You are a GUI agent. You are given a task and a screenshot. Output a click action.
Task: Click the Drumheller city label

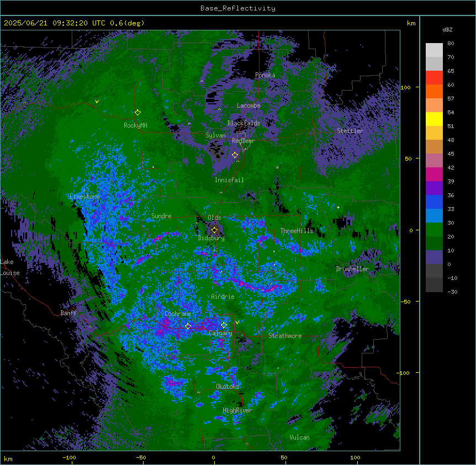[352, 269]
